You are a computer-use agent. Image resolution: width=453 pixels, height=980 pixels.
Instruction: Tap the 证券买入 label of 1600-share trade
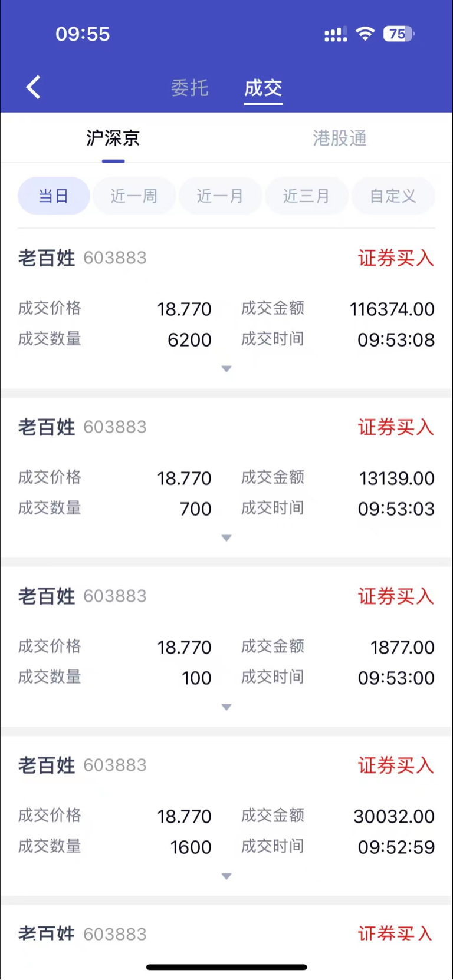click(396, 765)
